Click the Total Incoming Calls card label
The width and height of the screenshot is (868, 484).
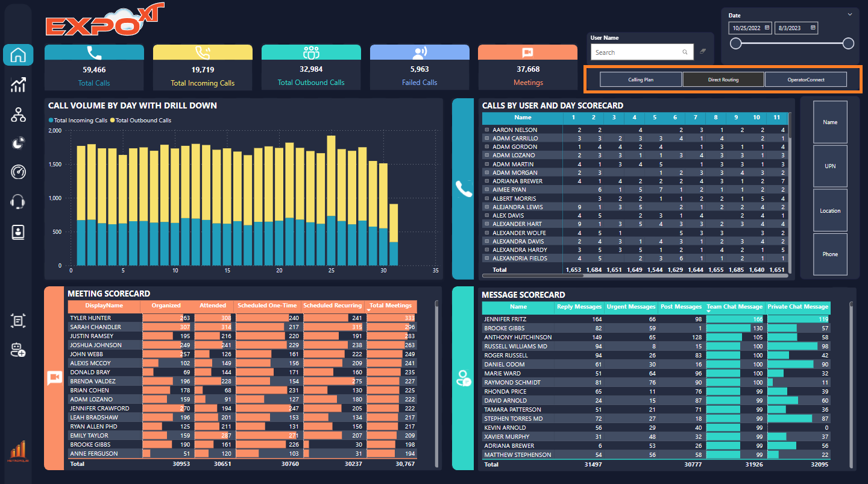(x=203, y=83)
